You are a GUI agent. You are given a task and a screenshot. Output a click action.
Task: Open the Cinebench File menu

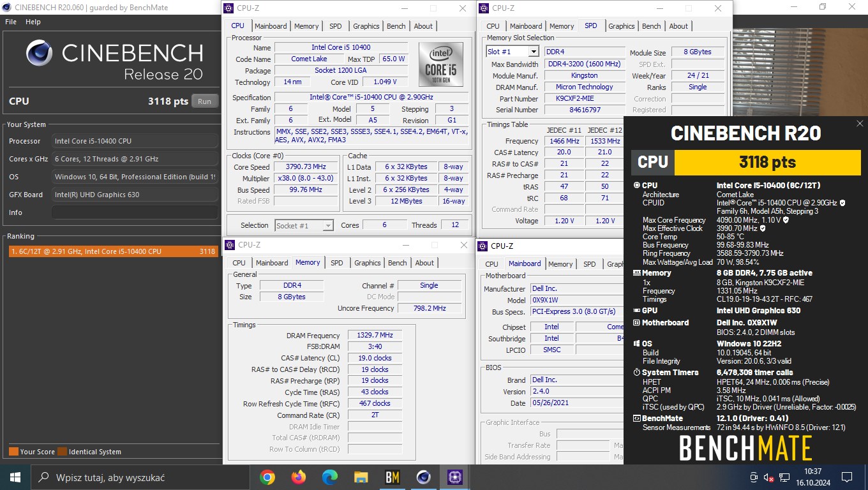[11, 22]
